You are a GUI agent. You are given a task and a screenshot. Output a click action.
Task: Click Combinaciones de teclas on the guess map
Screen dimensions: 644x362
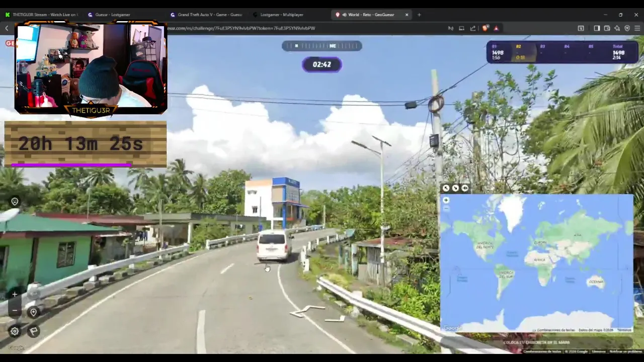coord(556,330)
